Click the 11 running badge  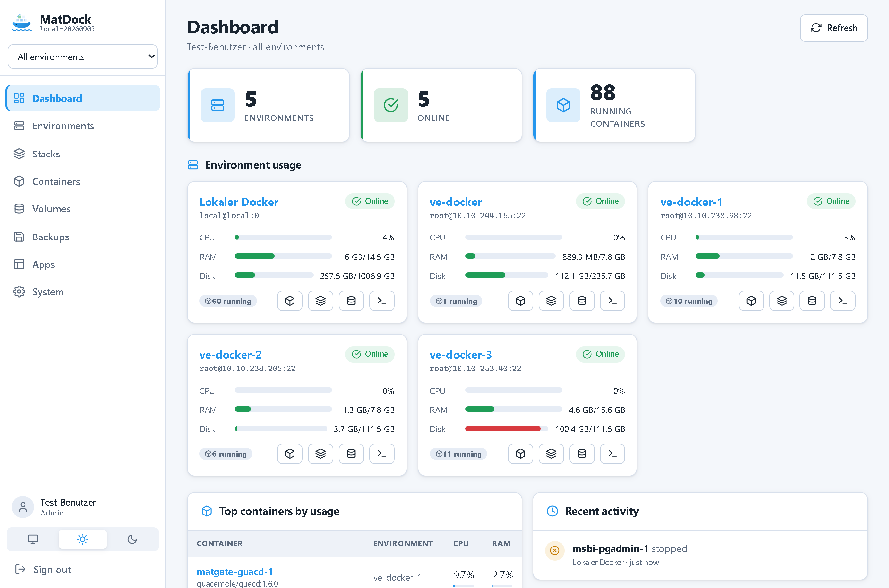point(458,454)
